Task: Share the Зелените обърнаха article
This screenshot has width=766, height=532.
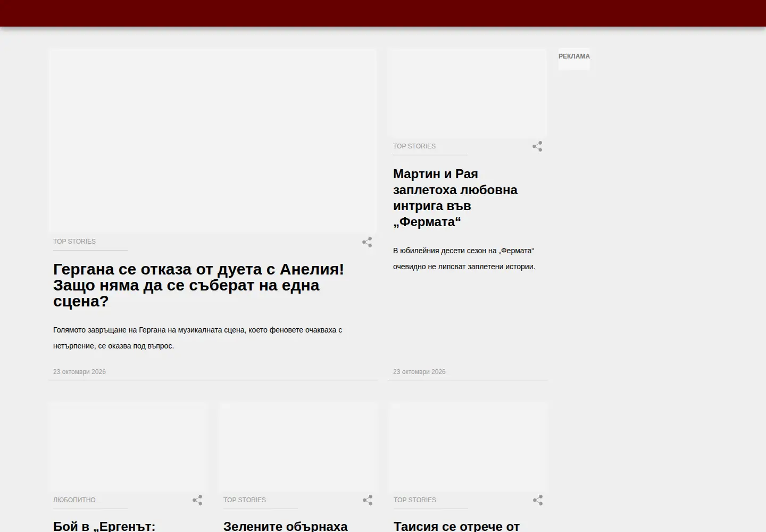Action: pyautogui.click(x=368, y=500)
